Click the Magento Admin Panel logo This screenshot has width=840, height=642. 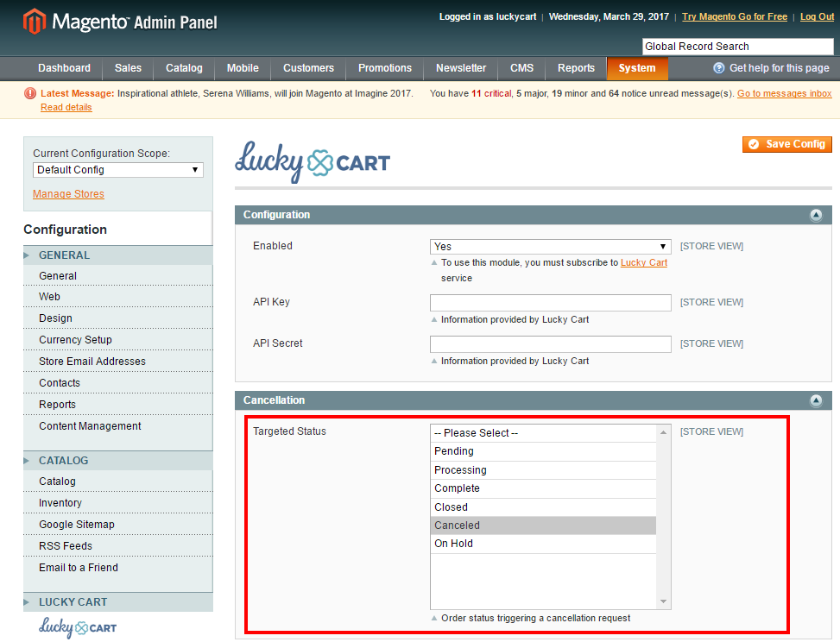point(120,22)
